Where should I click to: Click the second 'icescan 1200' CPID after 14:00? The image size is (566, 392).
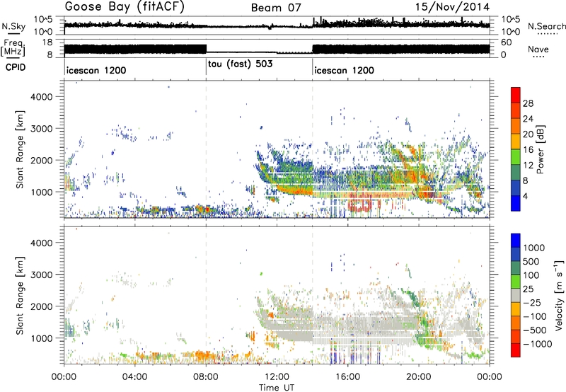point(344,70)
